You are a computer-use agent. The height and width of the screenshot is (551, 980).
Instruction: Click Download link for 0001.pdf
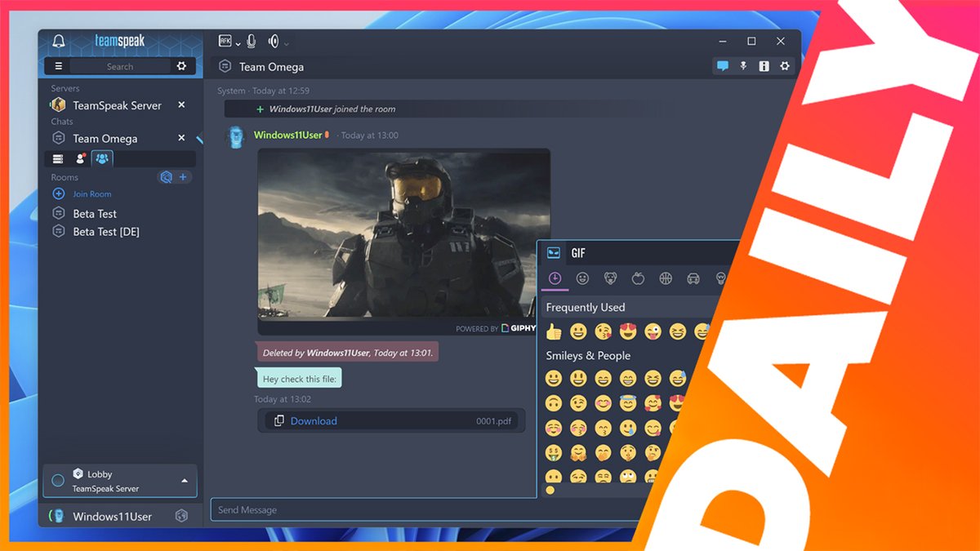tap(314, 421)
